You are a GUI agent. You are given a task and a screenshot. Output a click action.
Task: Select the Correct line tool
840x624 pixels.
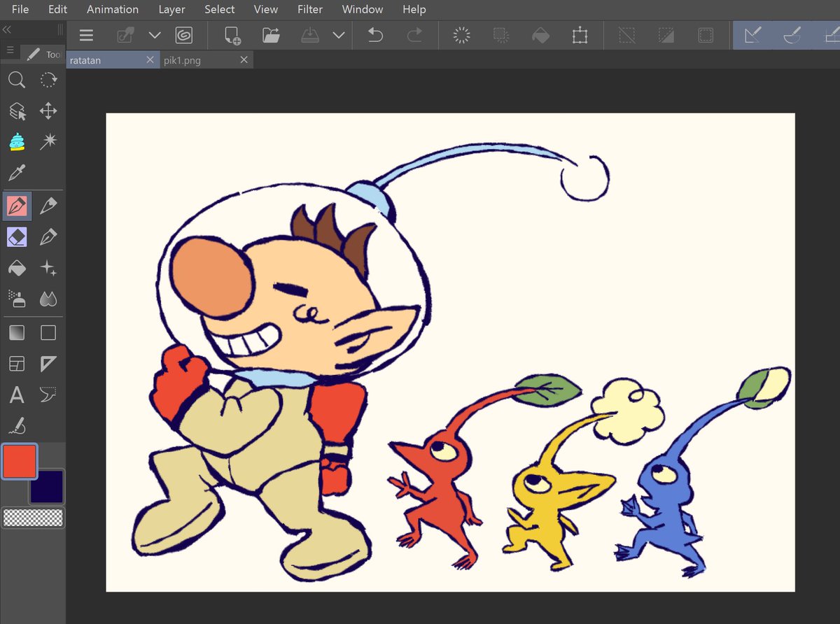coord(17,425)
